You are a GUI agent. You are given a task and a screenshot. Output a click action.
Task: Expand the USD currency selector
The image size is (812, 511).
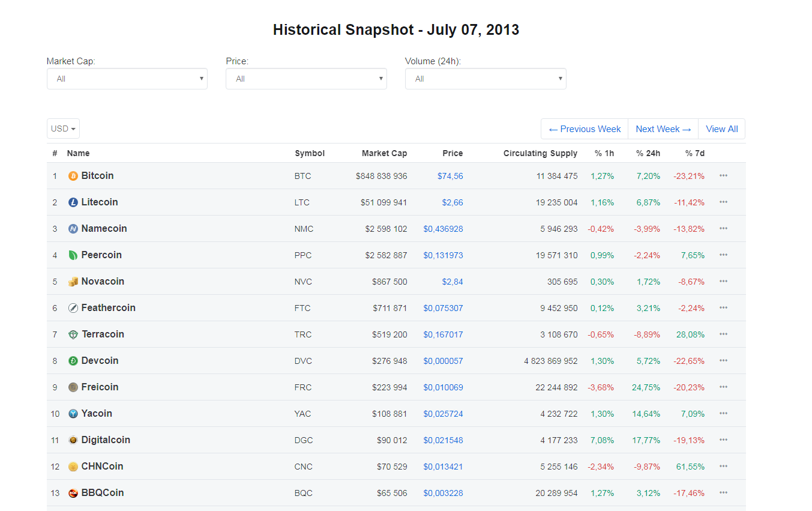63,129
